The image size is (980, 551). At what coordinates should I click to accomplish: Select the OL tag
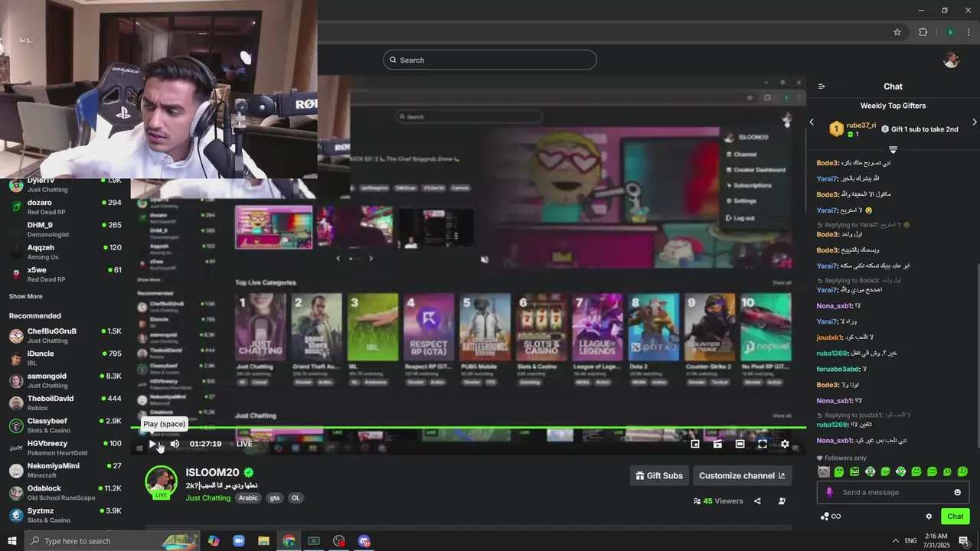pyautogui.click(x=296, y=498)
